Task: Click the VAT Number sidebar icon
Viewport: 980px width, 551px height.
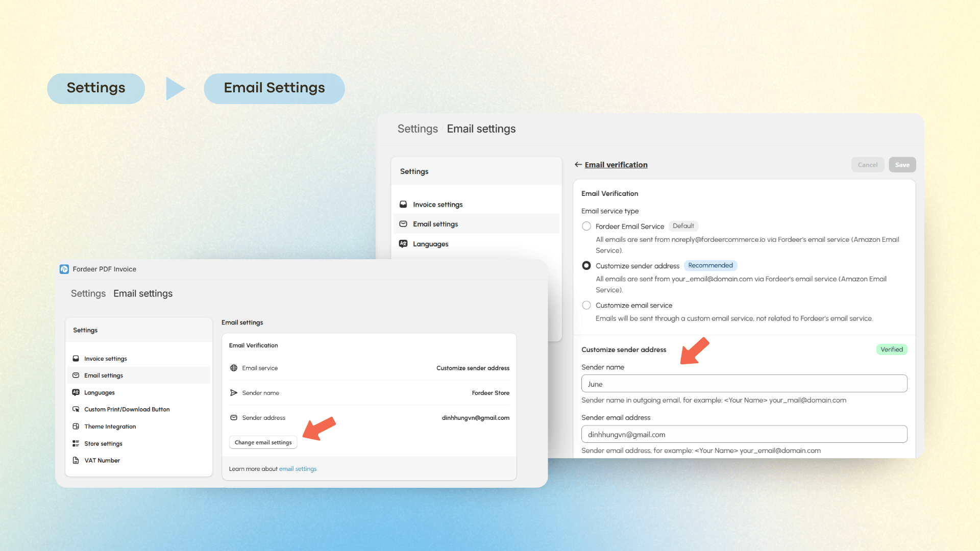Action: tap(76, 460)
